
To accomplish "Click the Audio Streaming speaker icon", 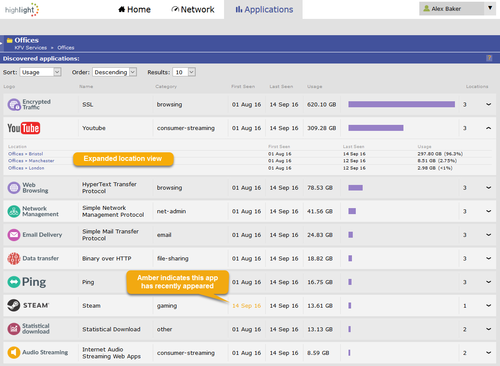I will click(14, 352).
